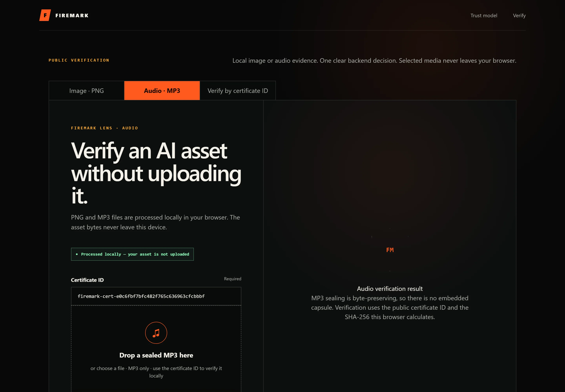
Task: Click the PUBLIC VERIFICATION label
Action: [x=79, y=60]
